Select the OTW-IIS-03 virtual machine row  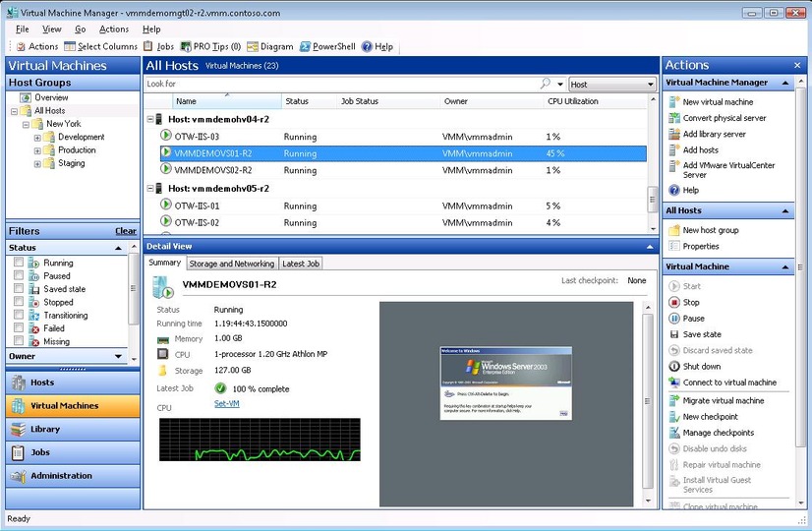tap(403, 137)
